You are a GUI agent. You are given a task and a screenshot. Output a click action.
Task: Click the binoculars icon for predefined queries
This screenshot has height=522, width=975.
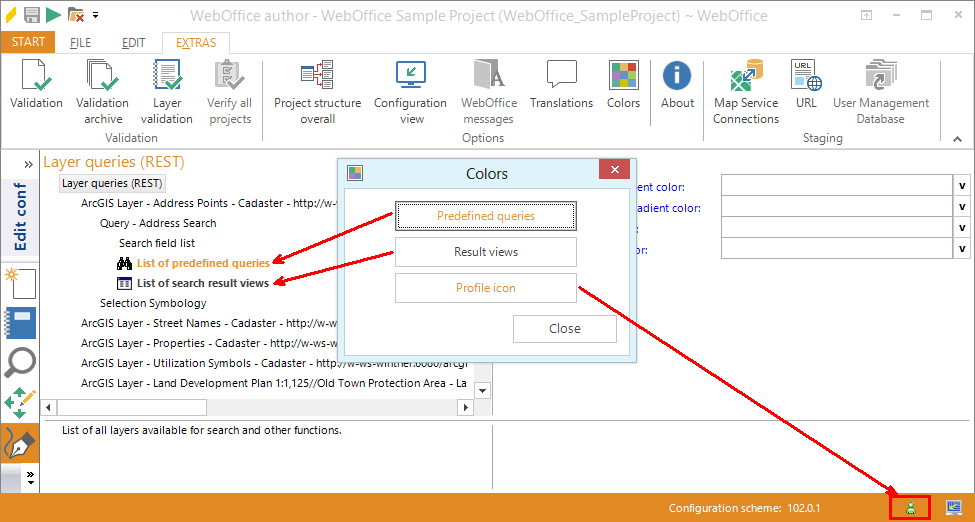pos(124,263)
